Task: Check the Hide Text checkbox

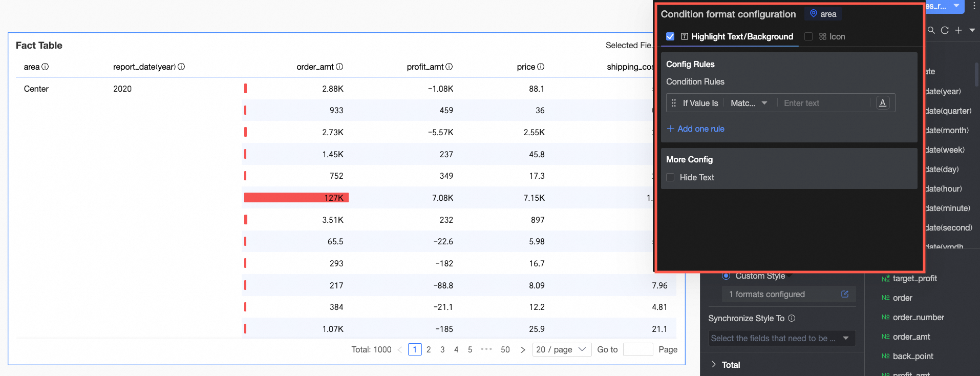Action: coord(670,177)
